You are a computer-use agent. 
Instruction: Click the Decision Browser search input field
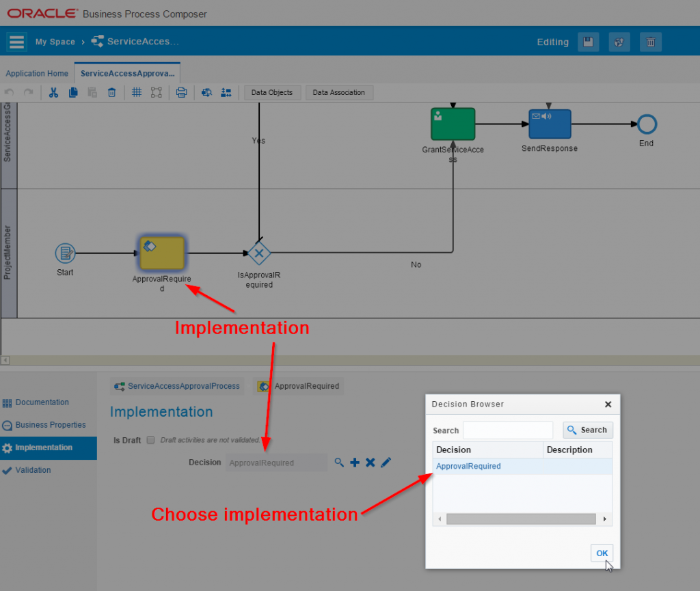(x=508, y=430)
